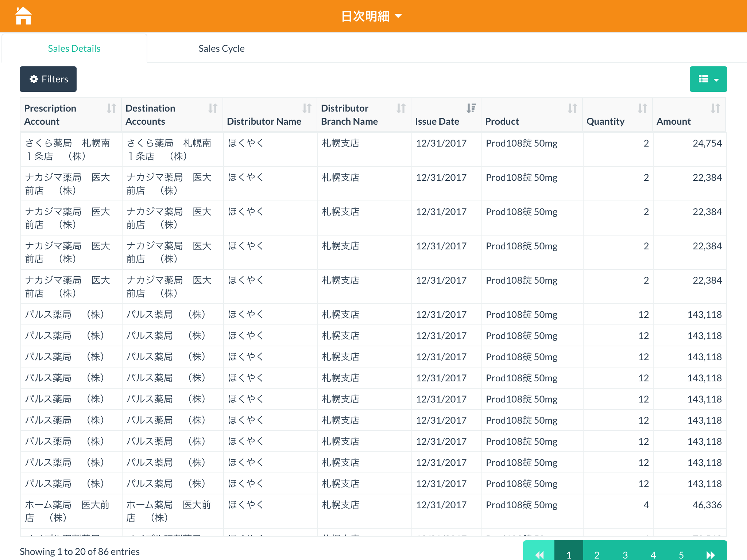Viewport: 747px width, 560px height.
Task: Go to page 5
Action: pyautogui.click(x=681, y=554)
